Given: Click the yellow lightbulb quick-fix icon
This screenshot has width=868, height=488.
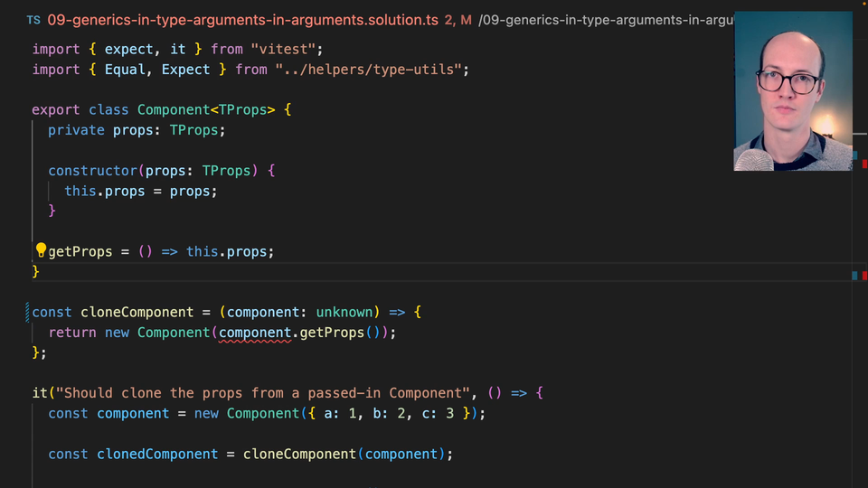Looking at the screenshot, I should (41, 250).
